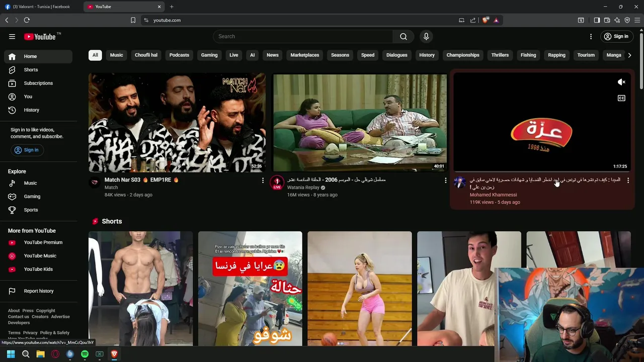The image size is (644, 362).
Task: Open the basketball Short thumbnail
Action: coord(359,289)
